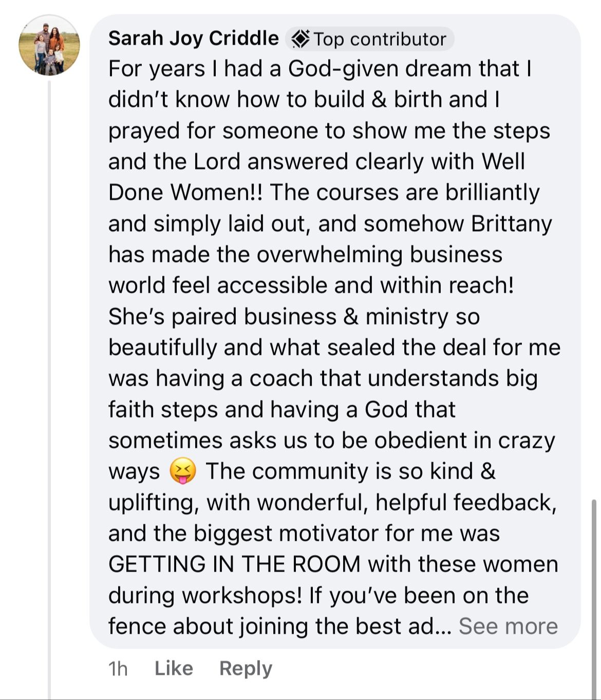Tap the tongue-out squinting face emoji
The image size is (601, 700).
183,471
